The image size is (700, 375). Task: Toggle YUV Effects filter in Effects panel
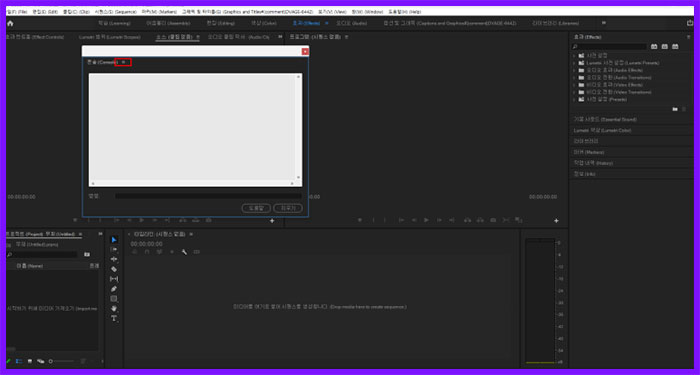coord(675,46)
